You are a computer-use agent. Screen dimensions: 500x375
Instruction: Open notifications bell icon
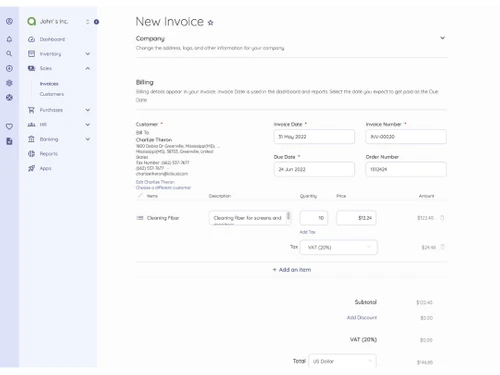(x=9, y=39)
